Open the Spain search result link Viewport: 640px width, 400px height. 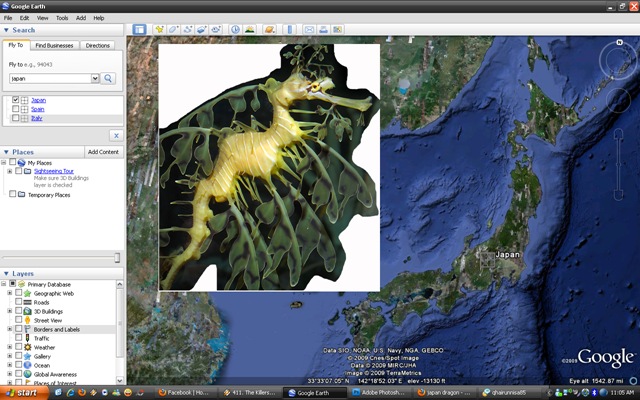(x=38, y=109)
